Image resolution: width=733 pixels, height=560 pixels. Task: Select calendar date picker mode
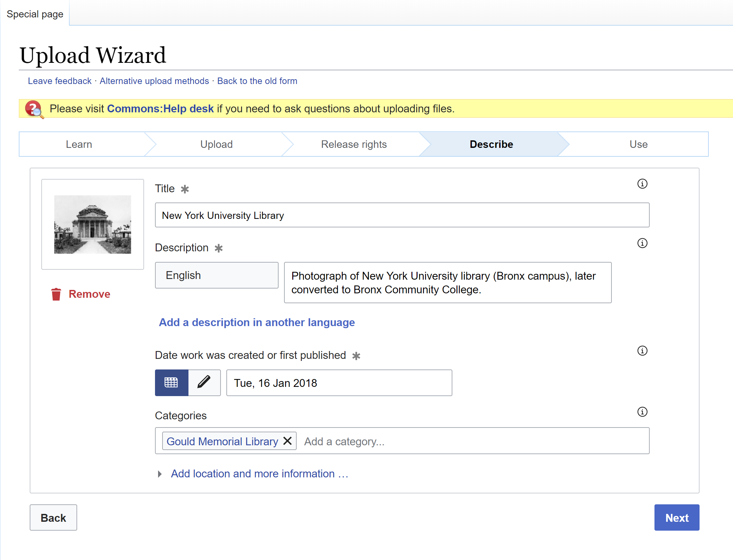click(171, 383)
